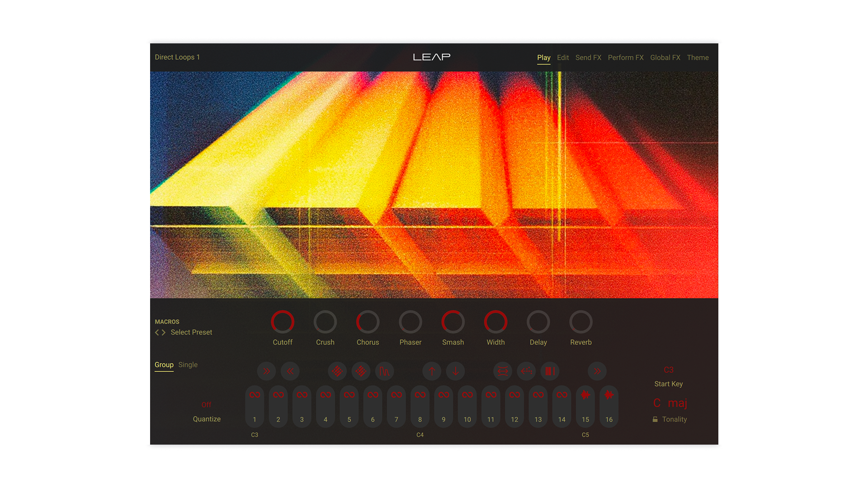Activate the first scatter pattern icon
This screenshot has height=488, width=868.
(337, 371)
